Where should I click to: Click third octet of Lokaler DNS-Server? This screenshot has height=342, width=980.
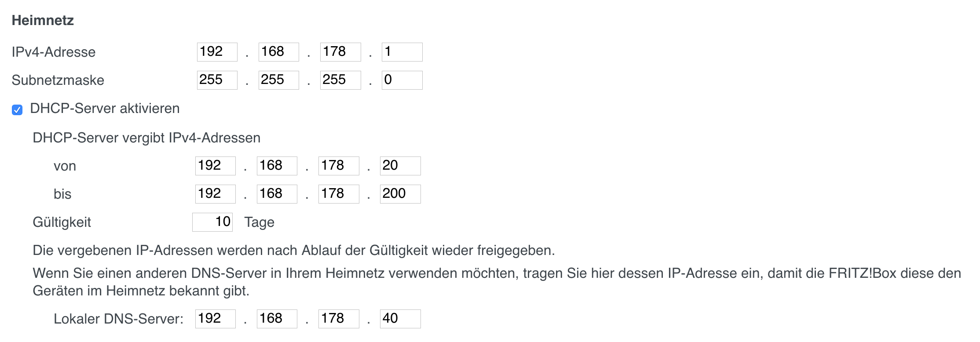point(338,319)
